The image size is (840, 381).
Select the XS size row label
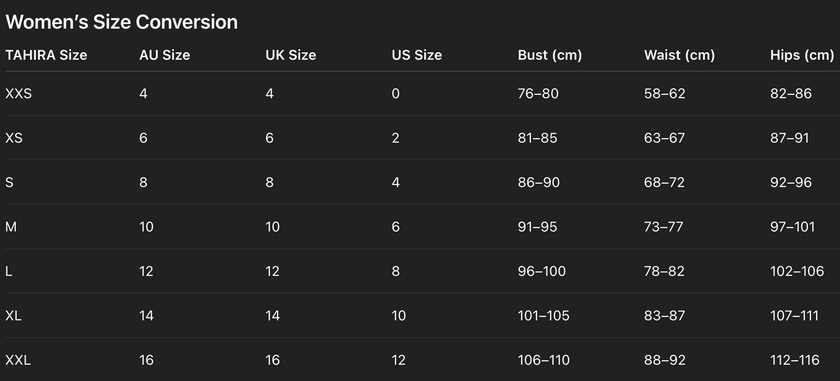14,138
